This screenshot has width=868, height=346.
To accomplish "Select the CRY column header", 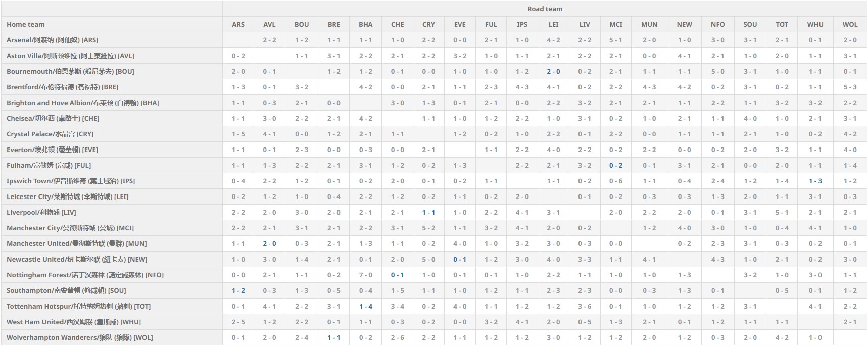I will 428,24.
